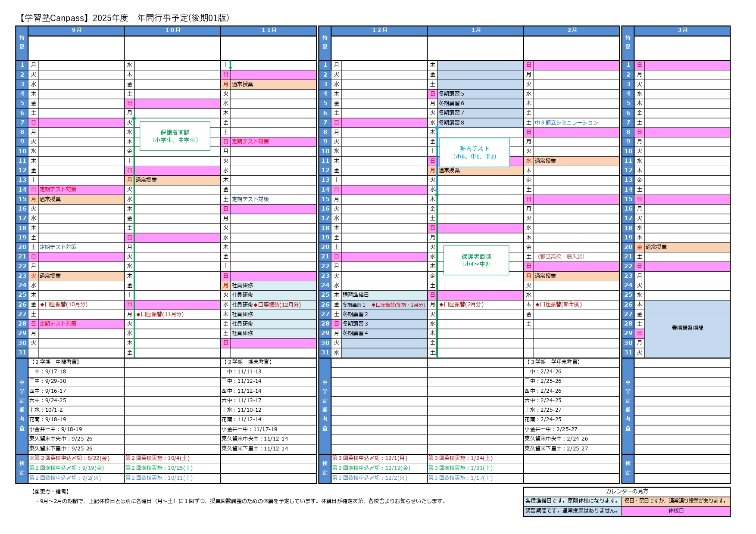Click 中3都立シミュレーション entry on February 7
756x534 pixels.
566,123
